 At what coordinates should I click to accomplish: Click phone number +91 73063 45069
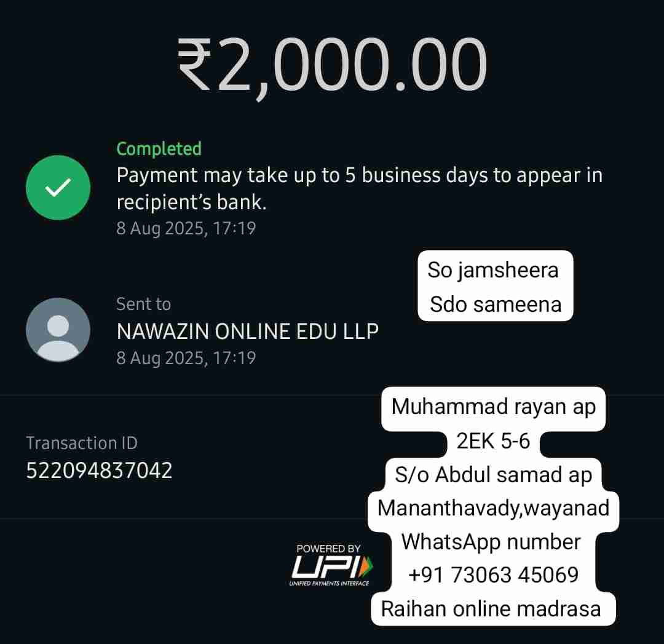tap(493, 575)
